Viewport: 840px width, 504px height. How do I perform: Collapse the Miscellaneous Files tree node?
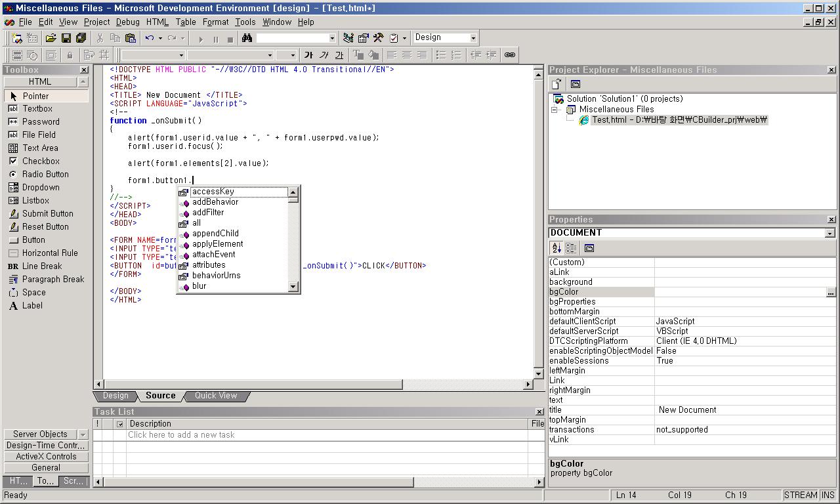555,110
